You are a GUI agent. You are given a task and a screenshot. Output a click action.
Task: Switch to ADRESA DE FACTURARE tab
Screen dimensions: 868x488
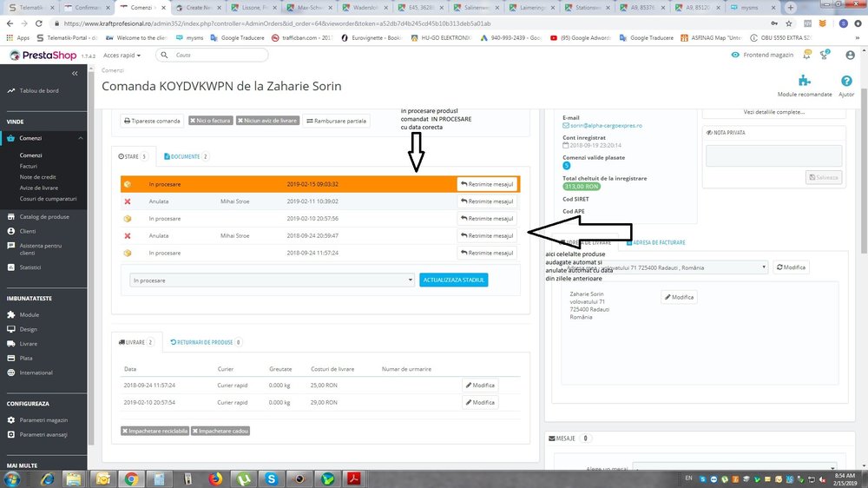pos(656,242)
